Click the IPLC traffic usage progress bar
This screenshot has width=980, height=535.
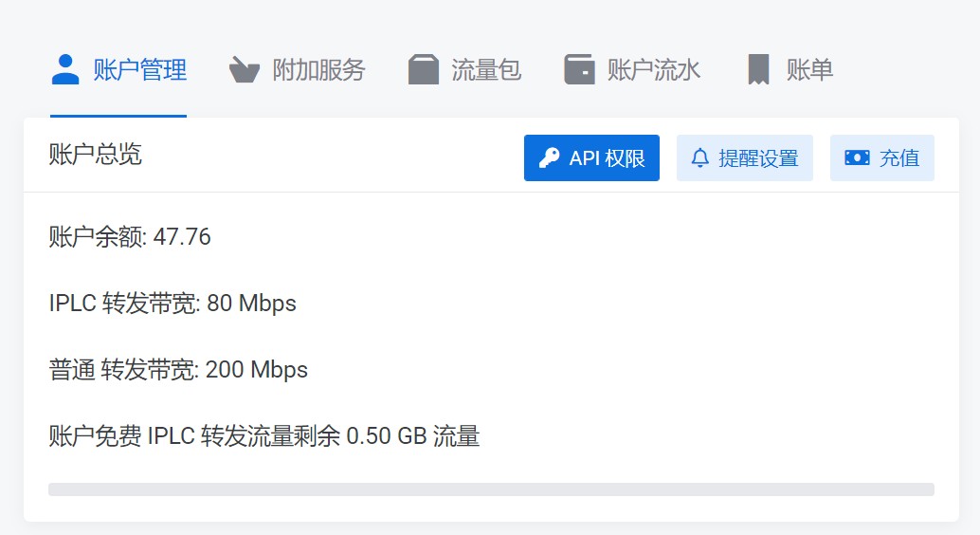[x=491, y=489]
